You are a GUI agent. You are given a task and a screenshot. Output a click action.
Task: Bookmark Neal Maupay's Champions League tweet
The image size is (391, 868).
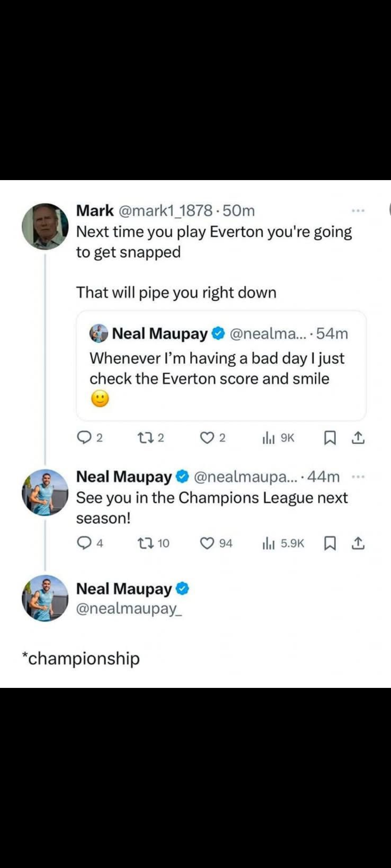point(329,544)
